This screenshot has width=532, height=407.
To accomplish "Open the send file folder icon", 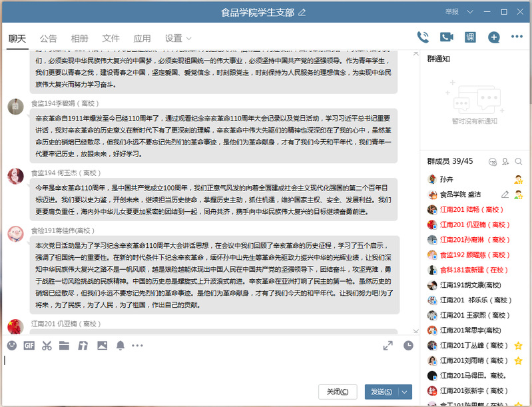I will pyautogui.click(x=64, y=346).
